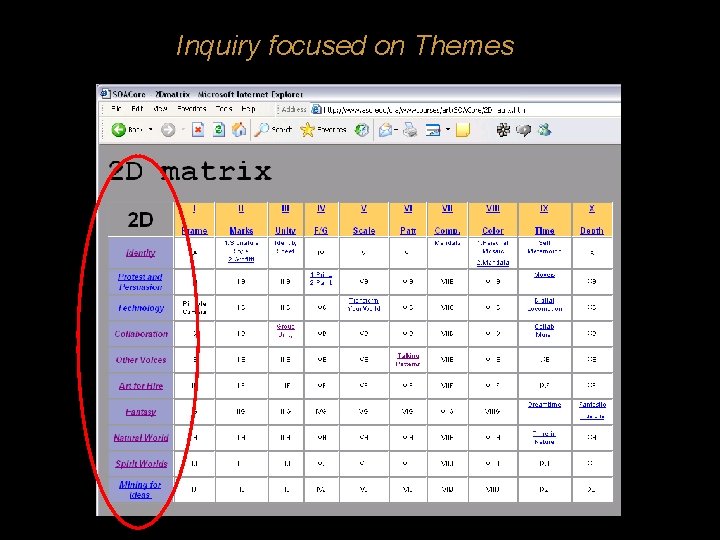This screenshot has height=540, width=720.
Task: Click the Home house icon
Action: pyautogui.click(x=239, y=130)
